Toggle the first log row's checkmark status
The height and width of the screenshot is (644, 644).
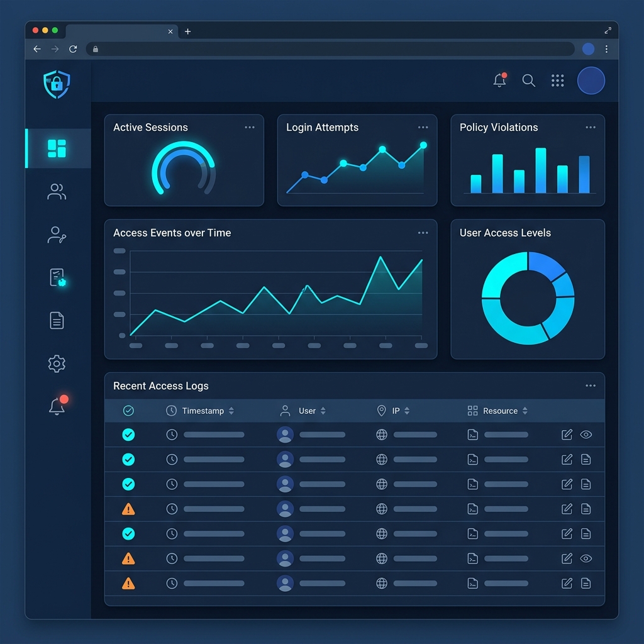coord(128,435)
